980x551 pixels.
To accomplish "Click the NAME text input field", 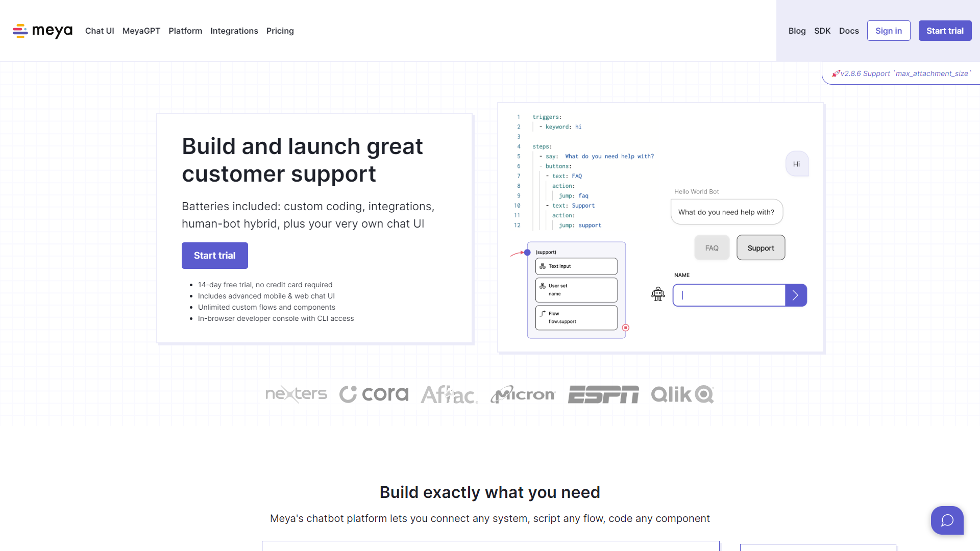I will coord(729,295).
